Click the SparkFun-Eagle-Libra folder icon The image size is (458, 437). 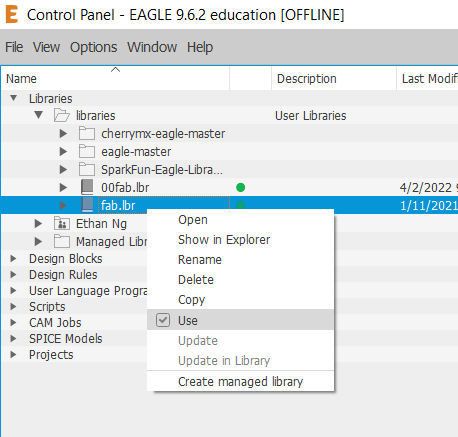pyautogui.click(x=87, y=170)
